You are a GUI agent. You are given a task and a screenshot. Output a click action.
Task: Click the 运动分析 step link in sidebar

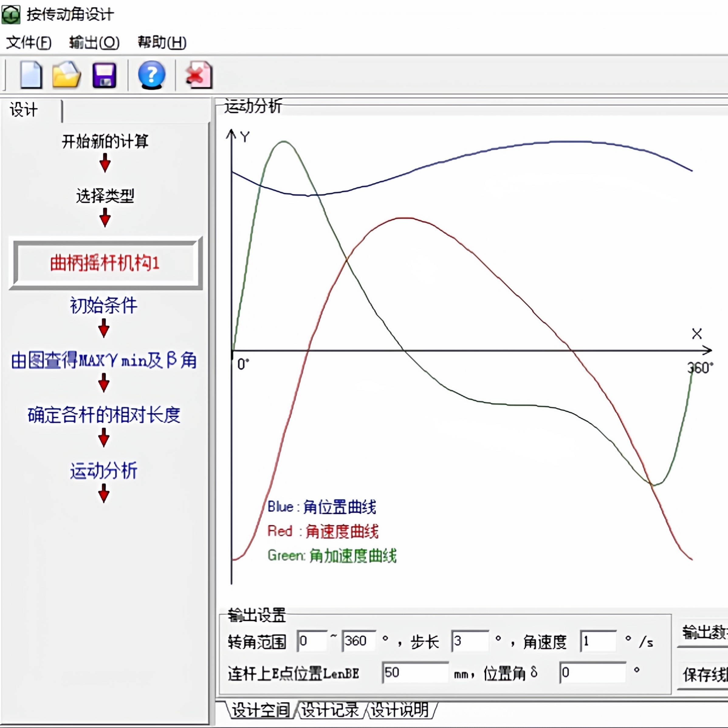(104, 471)
